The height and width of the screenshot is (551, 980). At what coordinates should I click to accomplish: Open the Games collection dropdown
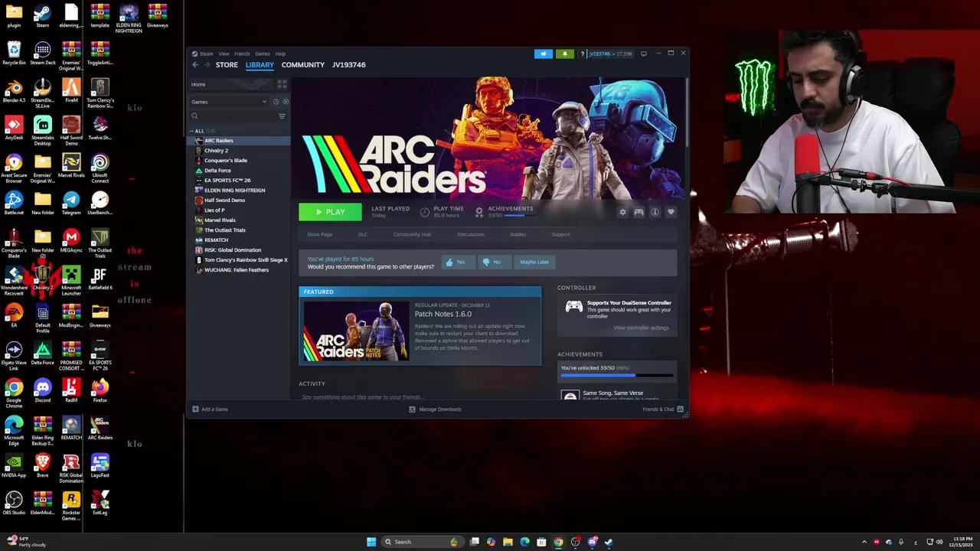230,102
